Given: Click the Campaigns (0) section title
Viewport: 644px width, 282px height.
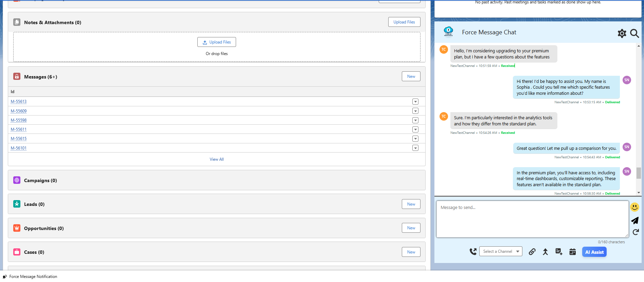Looking at the screenshot, I should (x=40, y=180).
